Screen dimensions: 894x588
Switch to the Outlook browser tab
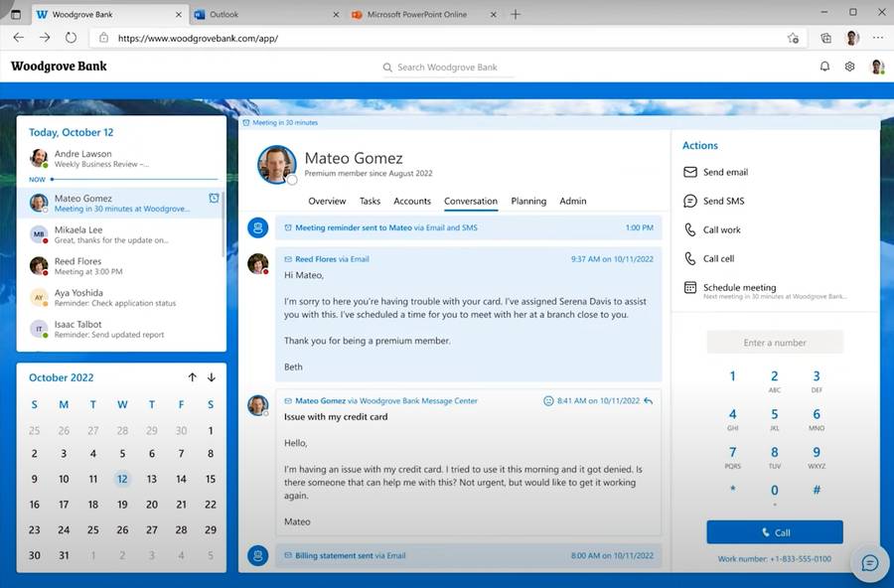tap(265, 14)
